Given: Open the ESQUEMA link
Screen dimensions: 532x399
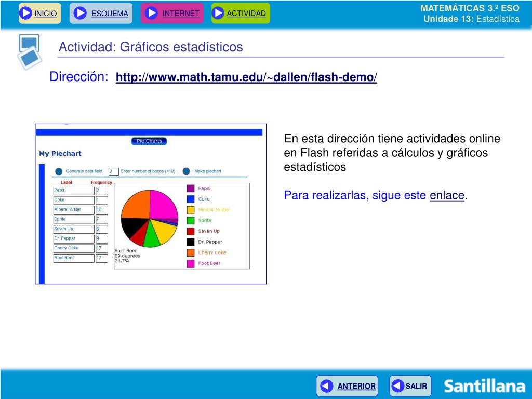Looking at the screenshot, I should pyautogui.click(x=110, y=14).
